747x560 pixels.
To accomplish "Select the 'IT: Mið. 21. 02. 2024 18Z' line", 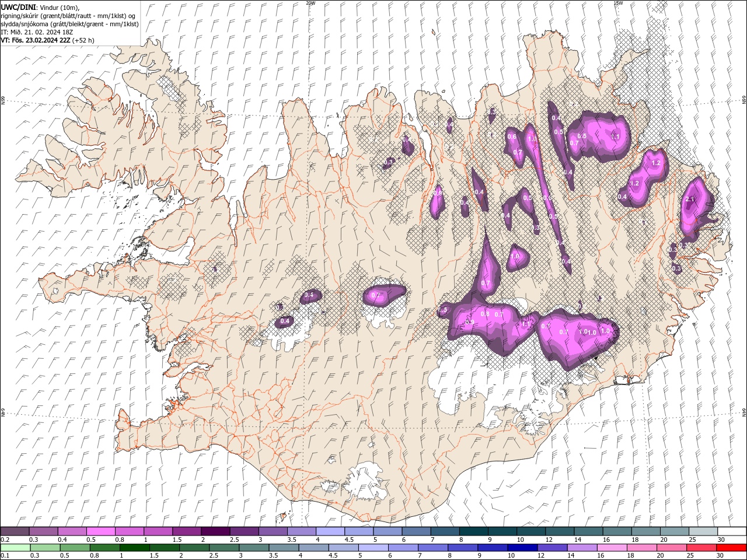I will tap(37, 32).
